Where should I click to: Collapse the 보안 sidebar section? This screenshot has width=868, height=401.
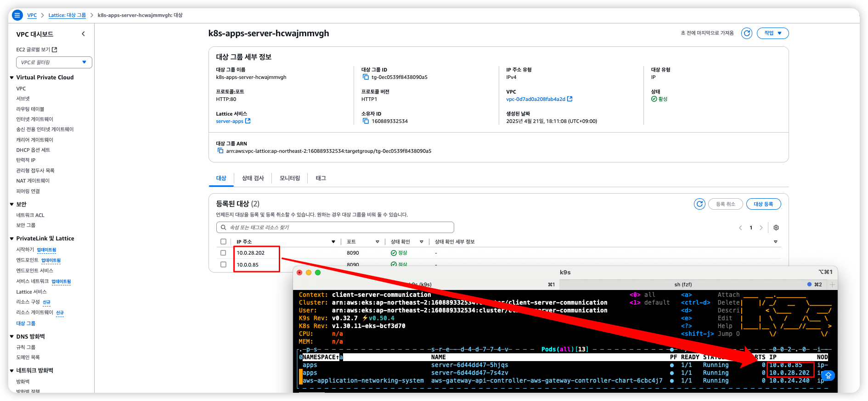[x=12, y=204]
